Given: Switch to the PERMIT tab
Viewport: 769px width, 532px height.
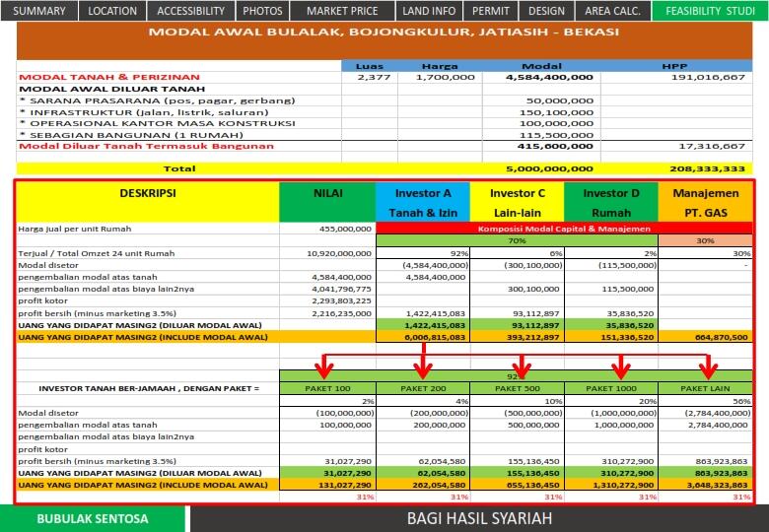Looking at the screenshot, I should coord(490,10).
